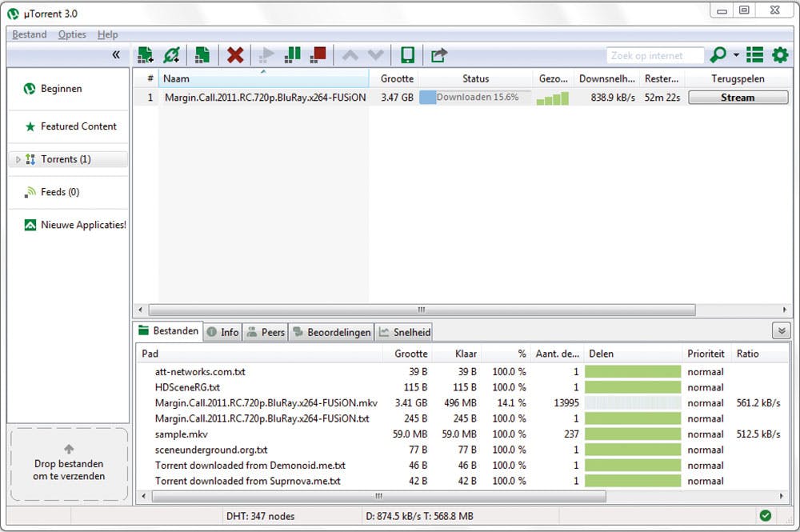Move torrent up the queue

point(350,55)
